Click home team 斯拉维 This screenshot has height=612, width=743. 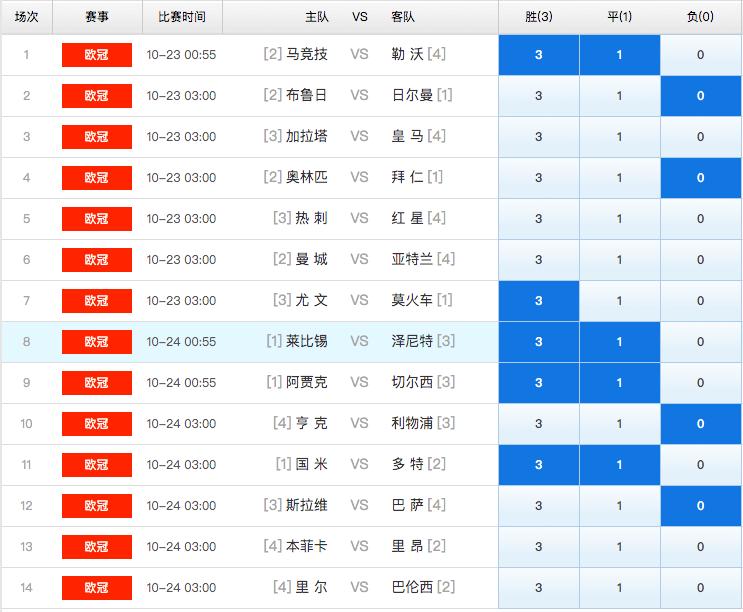coord(307,505)
